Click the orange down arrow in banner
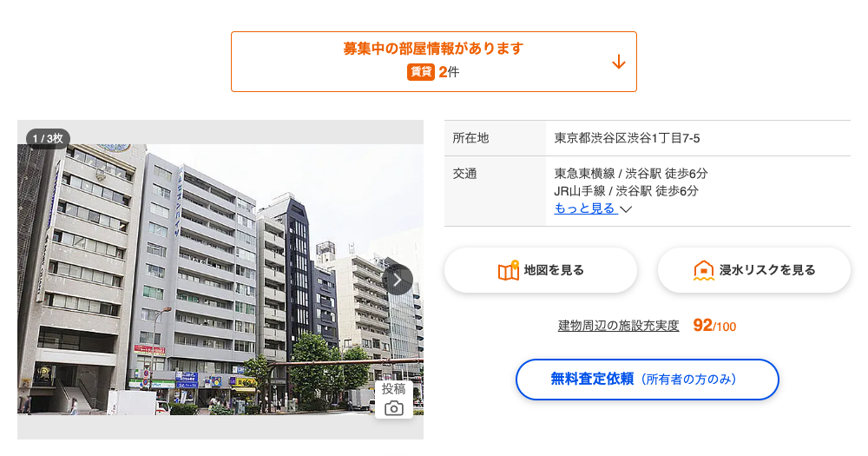 pos(618,62)
